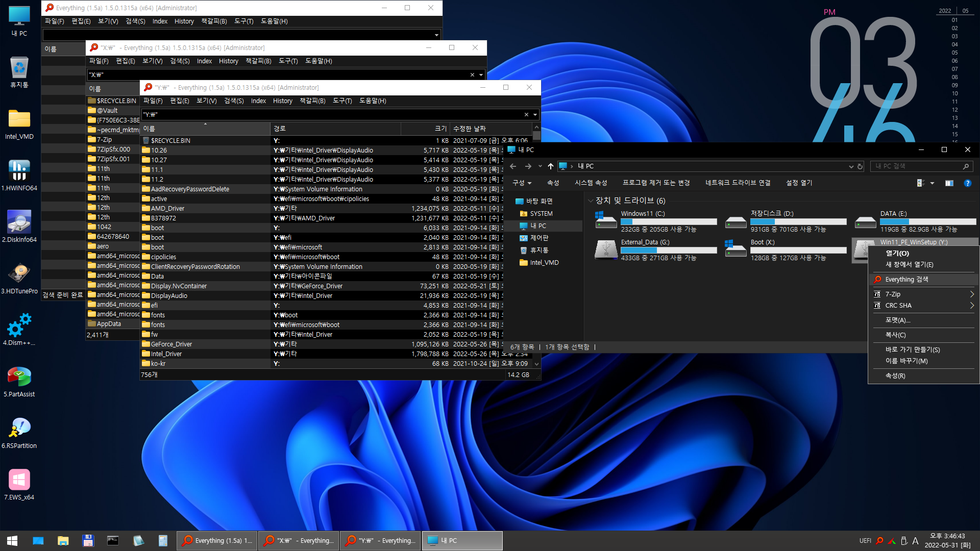The height and width of the screenshot is (551, 980).
Task: Open the 도구(T) menu in the main Everything window
Action: coord(243,21)
